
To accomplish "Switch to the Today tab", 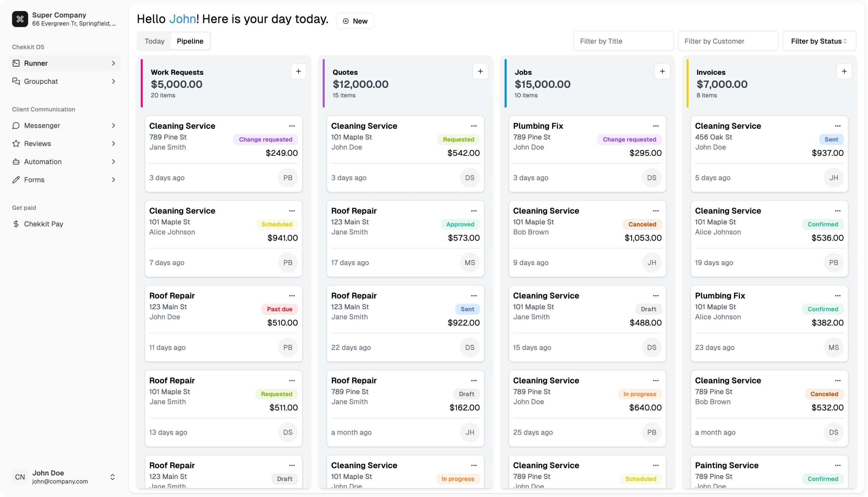I will click(x=155, y=41).
